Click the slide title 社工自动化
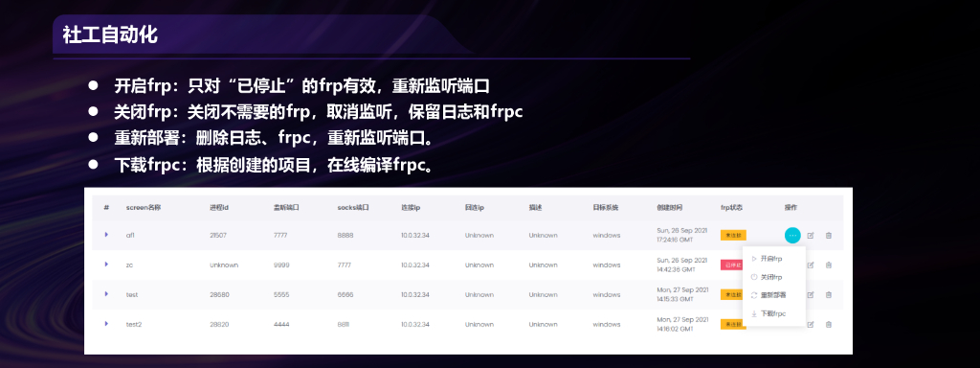This screenshot has height=368, width=980. tap(110, 35)
